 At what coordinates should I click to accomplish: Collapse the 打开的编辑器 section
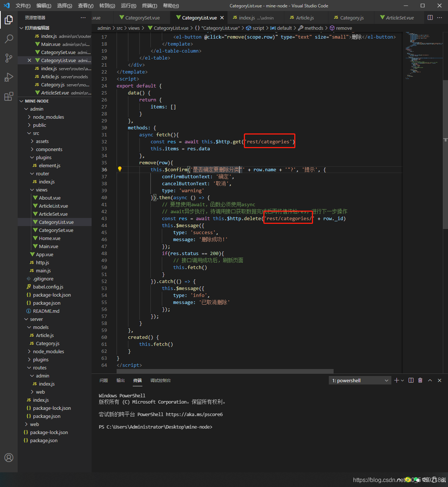click(x=54, y=28)
